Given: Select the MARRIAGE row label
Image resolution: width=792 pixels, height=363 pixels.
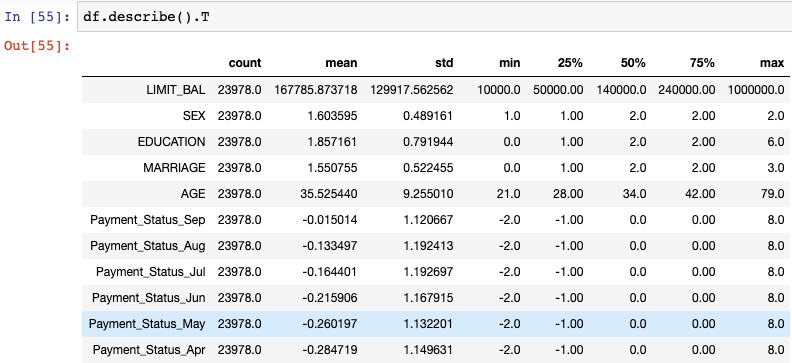Looking at the screenshot, I should pyautogui.click(x=174, y=168).
